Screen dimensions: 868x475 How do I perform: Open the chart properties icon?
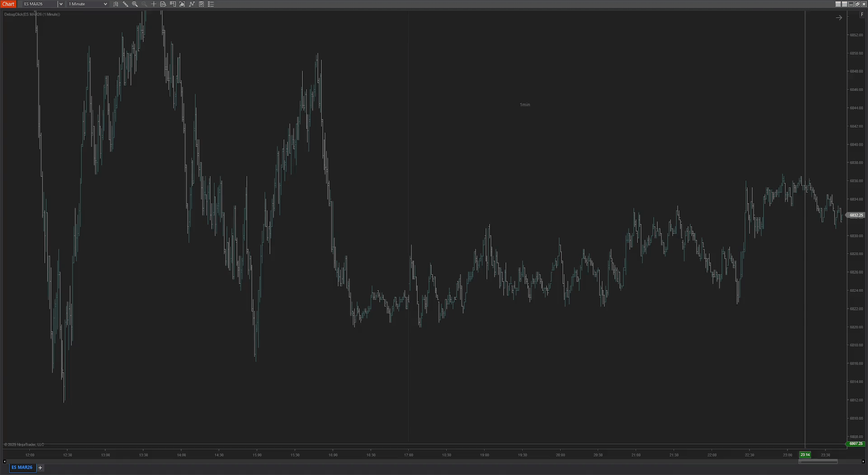pyautogui.click(x=201, y=4)
